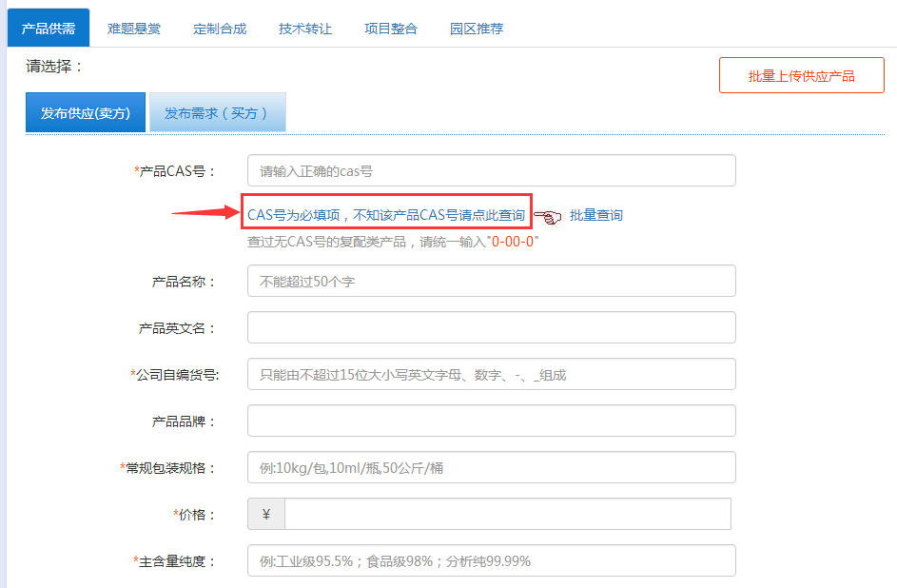
Task: Select 发布供应(卖方) seller option
Action: click(86, 112)
